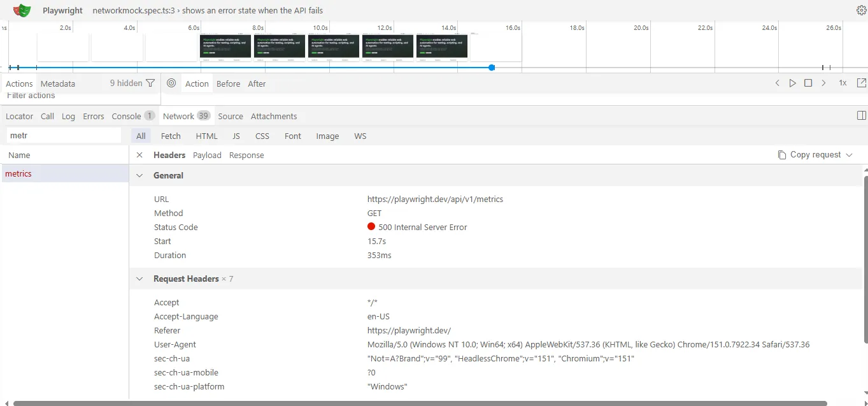Viewport: 868px width, 406px height.
Task: Open the Console tab
Action: (133, 116)
